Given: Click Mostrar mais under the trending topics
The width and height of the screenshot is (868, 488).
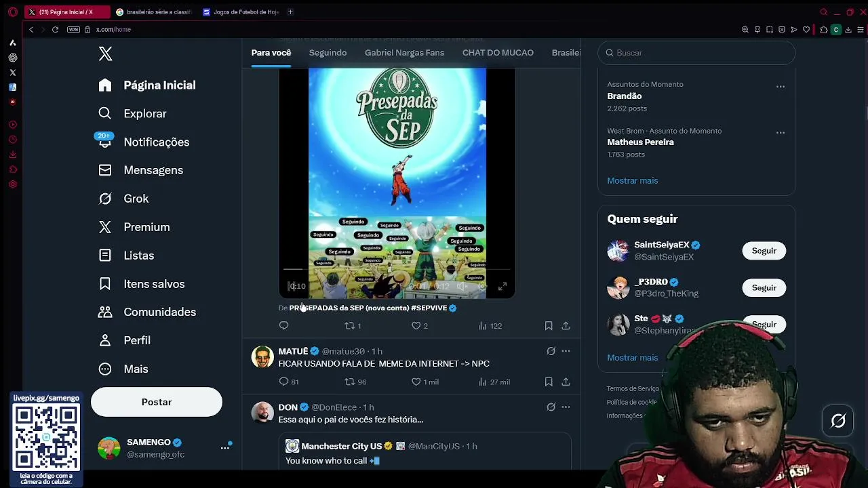Looking at the screenshot, I should click(632, 180).
